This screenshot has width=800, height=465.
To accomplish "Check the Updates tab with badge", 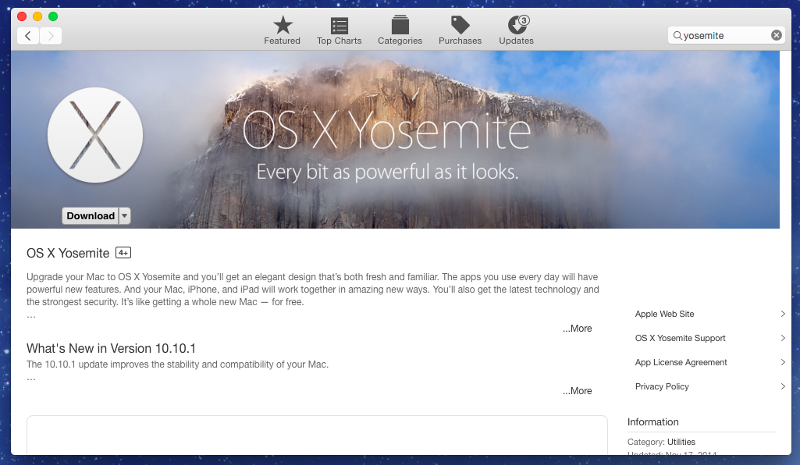I will 516,31.
